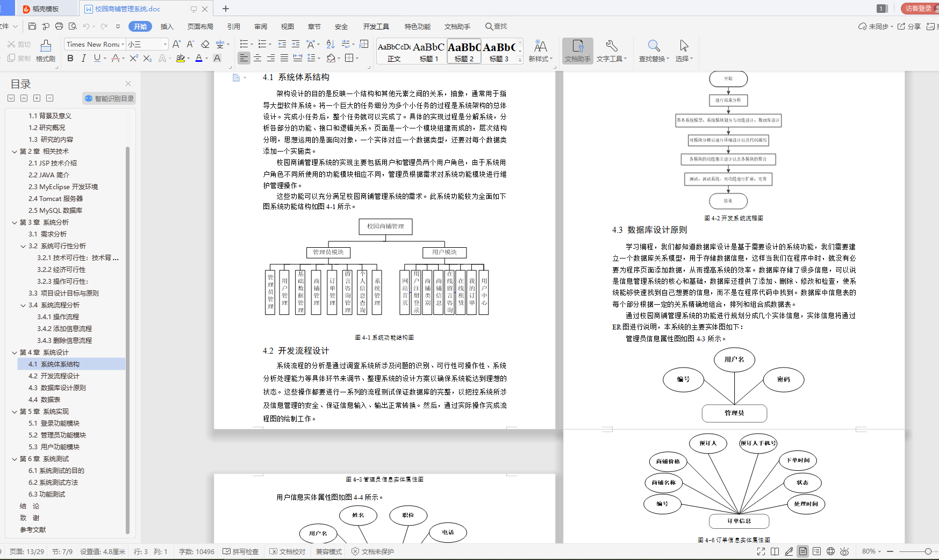The width and height of the screenshot is (939, 560).
Task: Switch to the 审阅 tab
Action: (261, 26)
